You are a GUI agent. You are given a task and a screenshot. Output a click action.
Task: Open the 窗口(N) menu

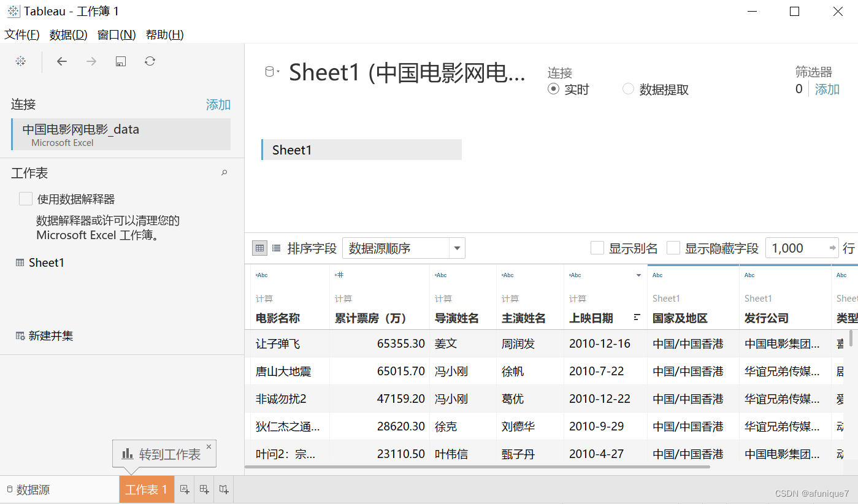coord(117,35)
